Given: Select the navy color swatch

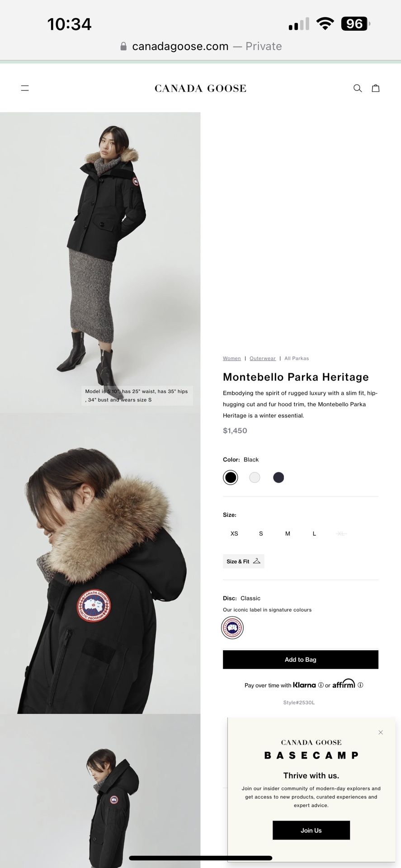Looking at the screenshot, I should point(278,477).
